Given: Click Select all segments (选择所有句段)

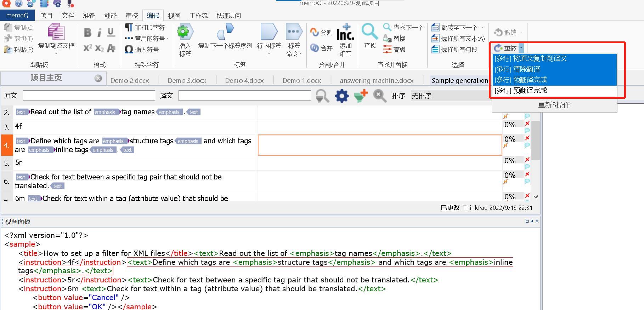Looking at the screenshot, I should [454, 49].
